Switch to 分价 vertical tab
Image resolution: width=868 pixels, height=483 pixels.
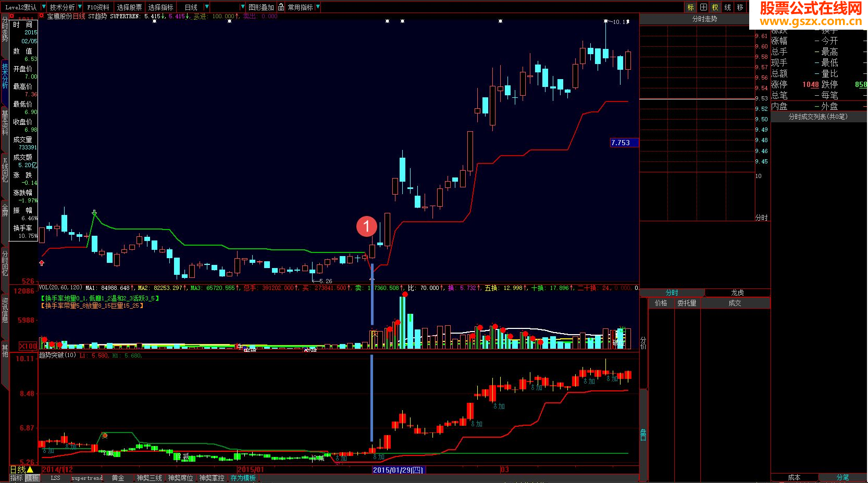[643, 342]
